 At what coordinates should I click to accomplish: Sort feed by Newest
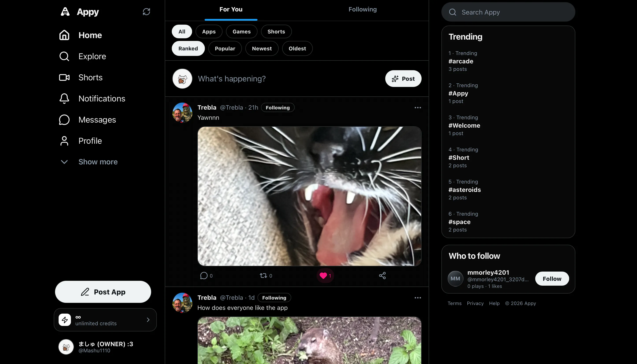(262, 48)
